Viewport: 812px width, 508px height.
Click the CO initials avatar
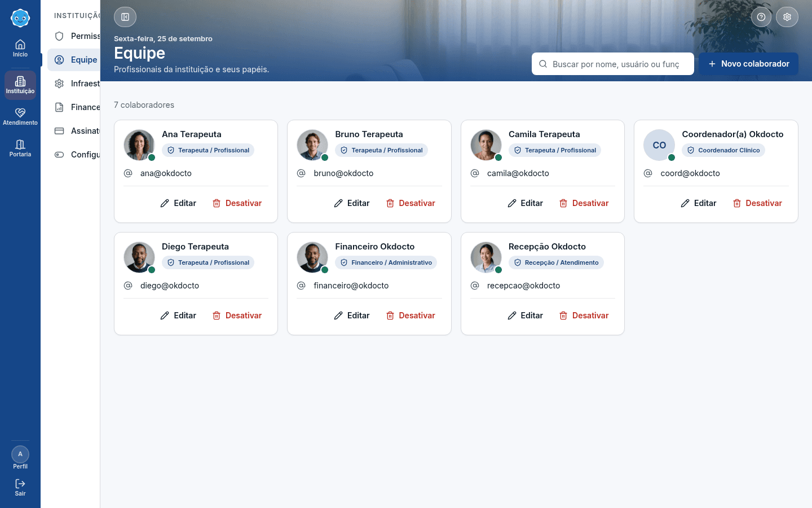click(x=659, y=145)
